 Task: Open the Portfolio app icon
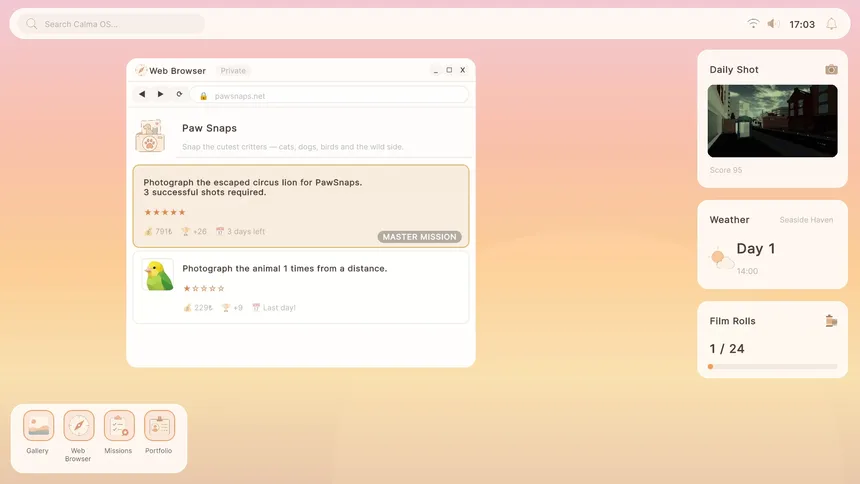point(159,425)
